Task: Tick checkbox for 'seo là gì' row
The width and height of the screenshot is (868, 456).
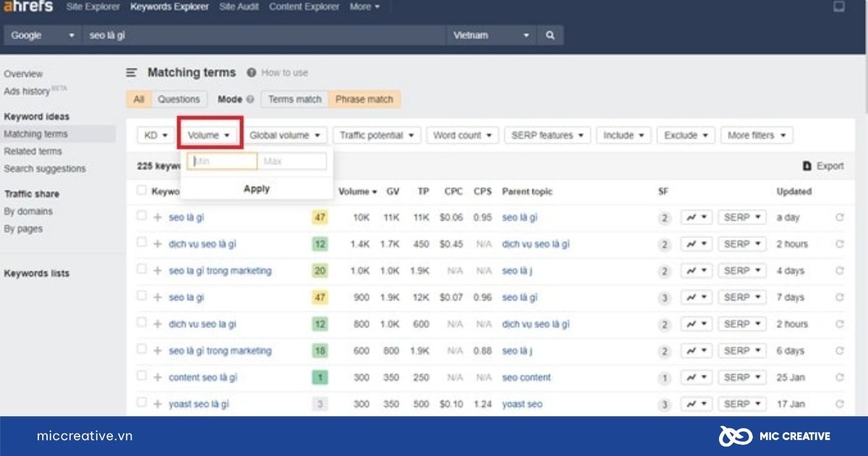Action: pos(142,216)
